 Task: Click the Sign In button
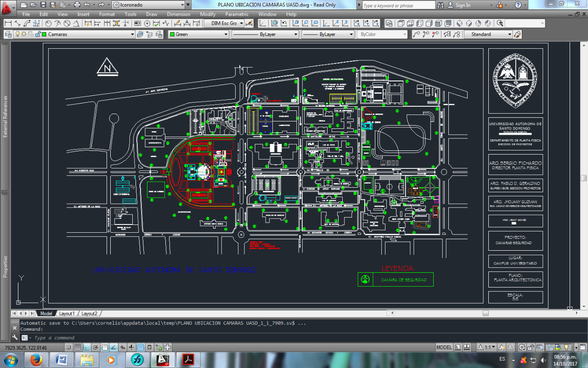pyautogui.click(x=463, y=5)
